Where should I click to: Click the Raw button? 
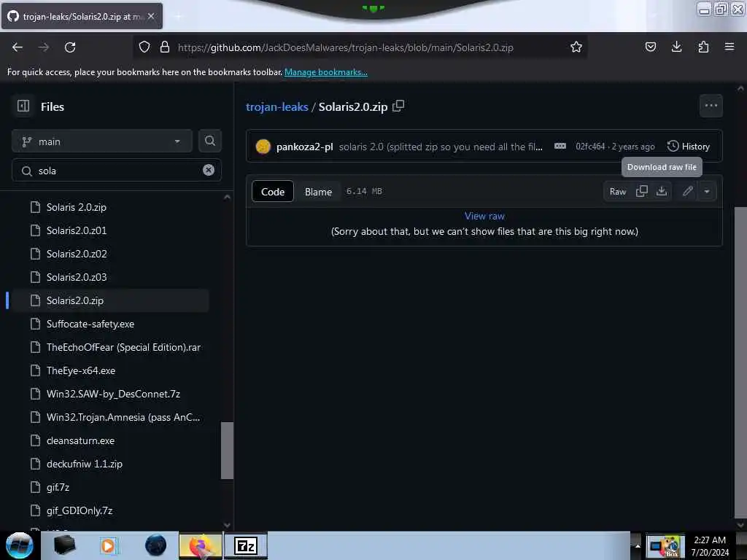(x=618, y=192)
